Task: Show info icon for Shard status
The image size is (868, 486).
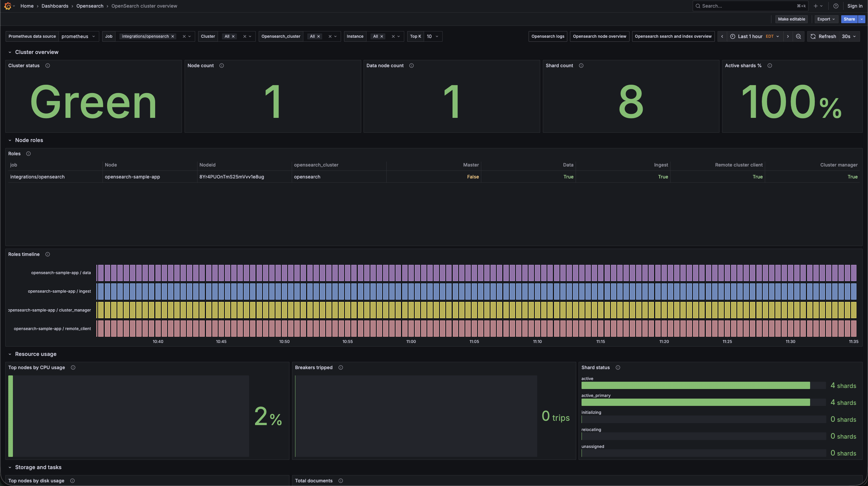Action: click(618, 367)
